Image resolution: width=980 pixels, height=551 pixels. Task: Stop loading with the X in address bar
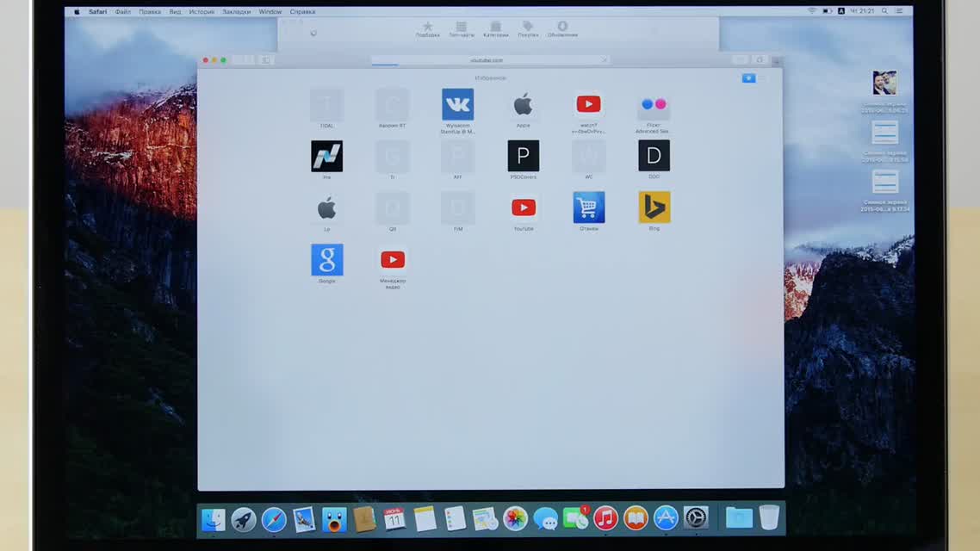(x=605, y=60)
